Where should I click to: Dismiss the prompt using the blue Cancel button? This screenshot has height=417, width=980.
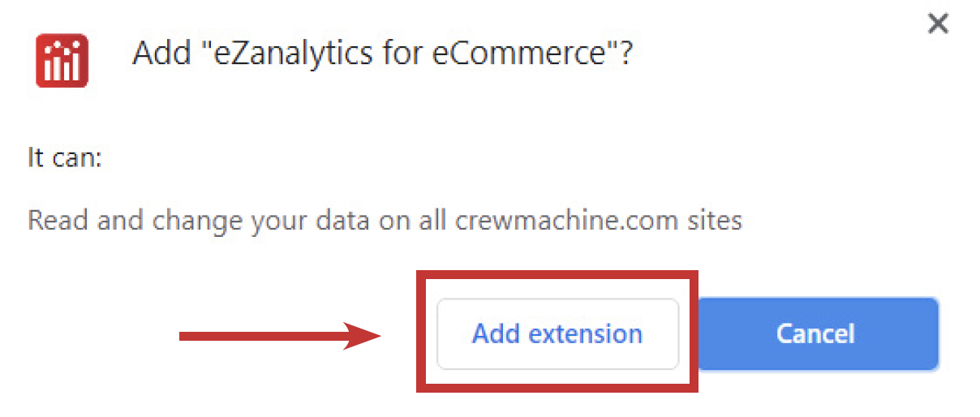coord(818,333)
